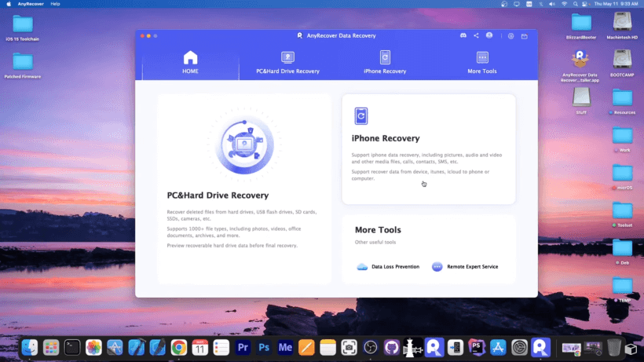Select the Resources desktop folder
Screen dimensions: 644x362
click(x=623, y=102)
